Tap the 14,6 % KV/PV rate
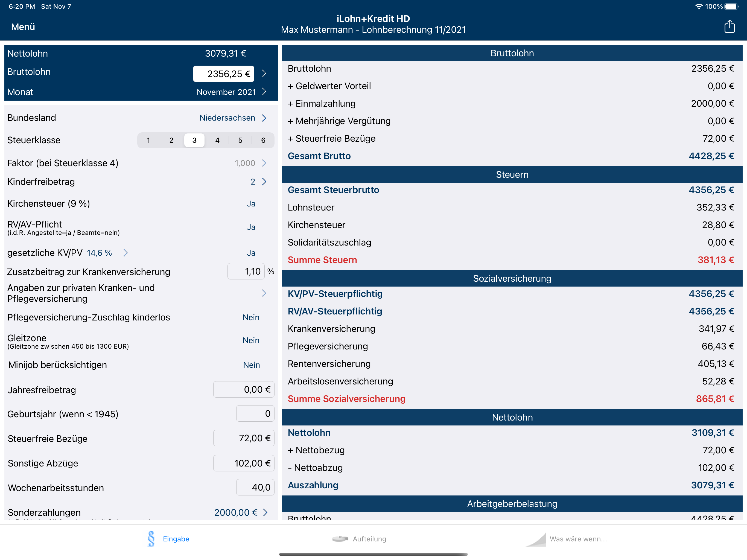This screenshot has height=560, width=747. pyautogui.click(x=99, y=253)
